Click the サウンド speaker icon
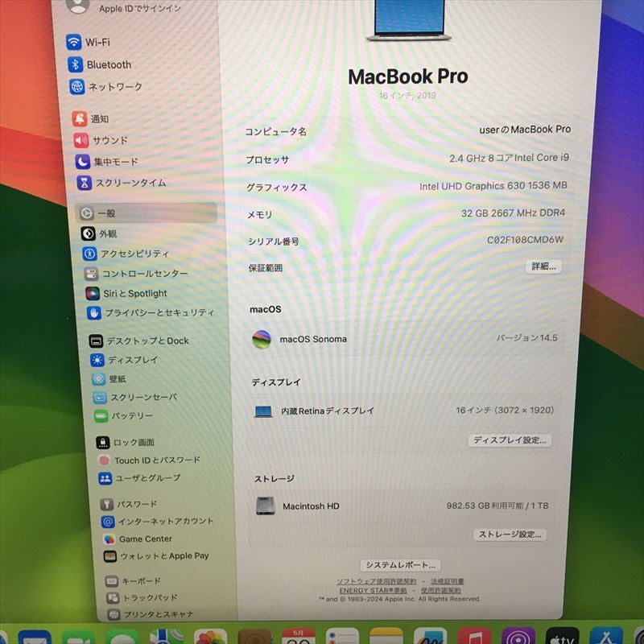Image resolution: width=644 pixels, height=644 pixels. pyautogui.click(x=81, y=140)
